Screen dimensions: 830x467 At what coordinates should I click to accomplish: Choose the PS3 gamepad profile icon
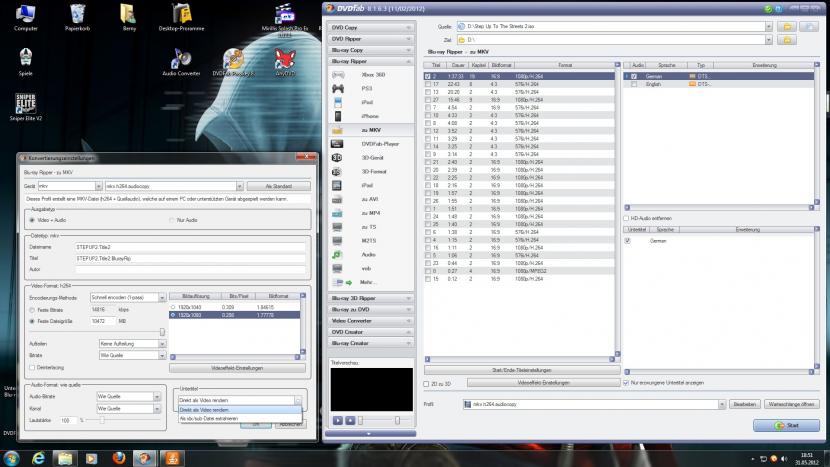[339, 89]
